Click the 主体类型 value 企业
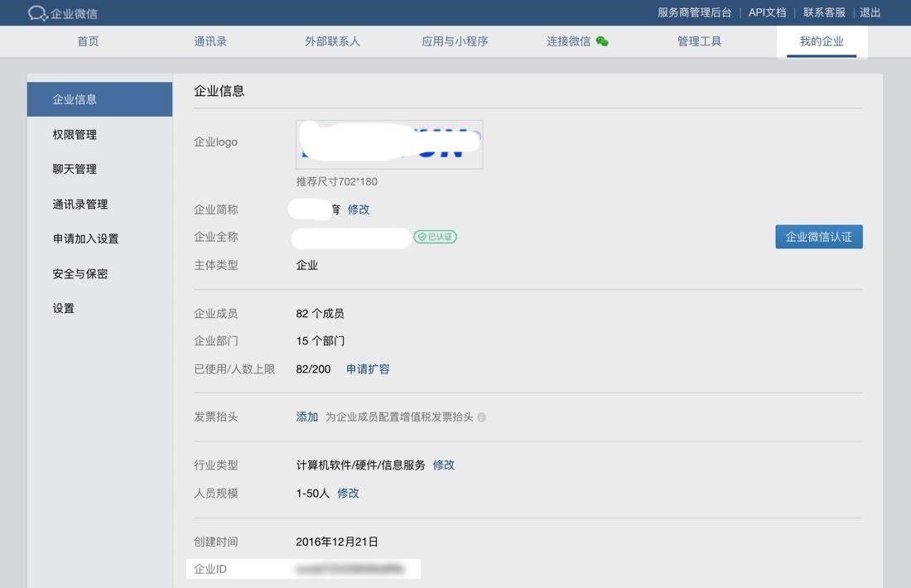 tap(306, 265)
